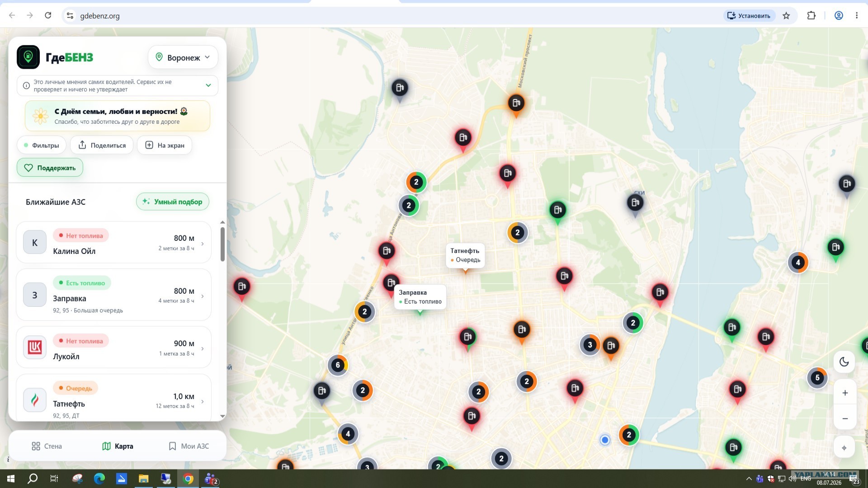Open the Воронеж city selector dropdown
This screenshot has height=488, width=868.
click(183, 57)
